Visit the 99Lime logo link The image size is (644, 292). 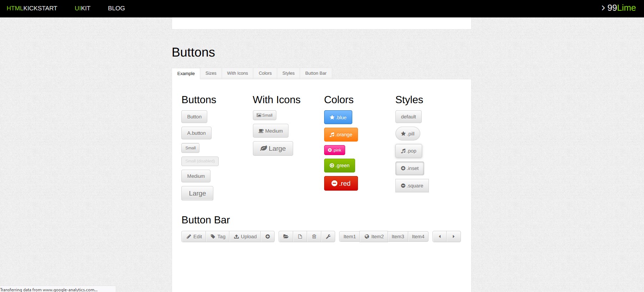pos(619,8)
